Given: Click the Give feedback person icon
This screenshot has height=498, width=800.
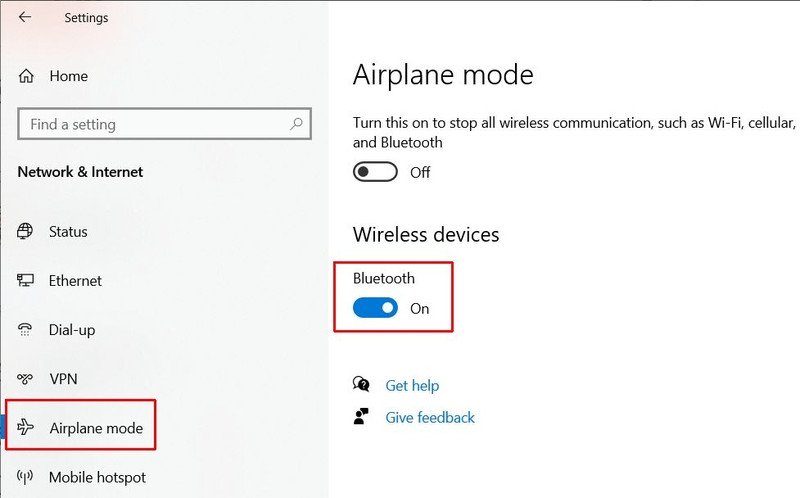Looking at the screenshot, I should point(362,417).
